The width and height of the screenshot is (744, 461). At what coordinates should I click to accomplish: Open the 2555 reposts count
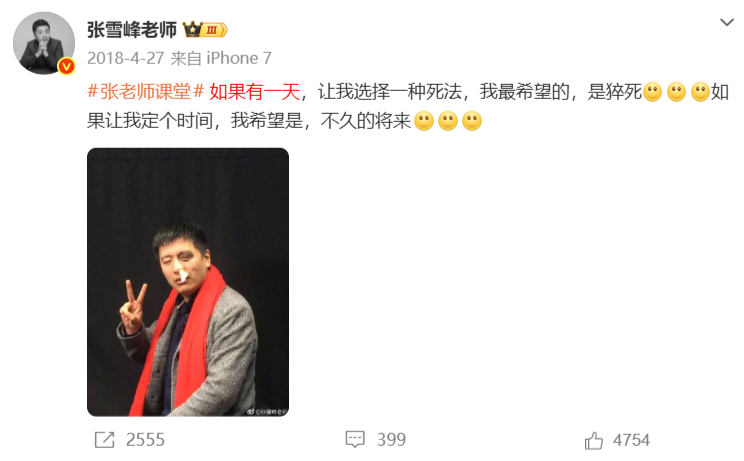point(145,440)
